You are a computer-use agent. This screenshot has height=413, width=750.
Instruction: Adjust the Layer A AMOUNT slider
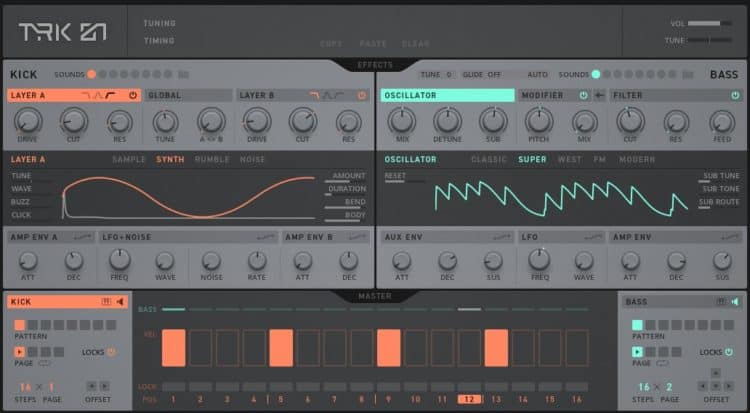pos(345,181)
